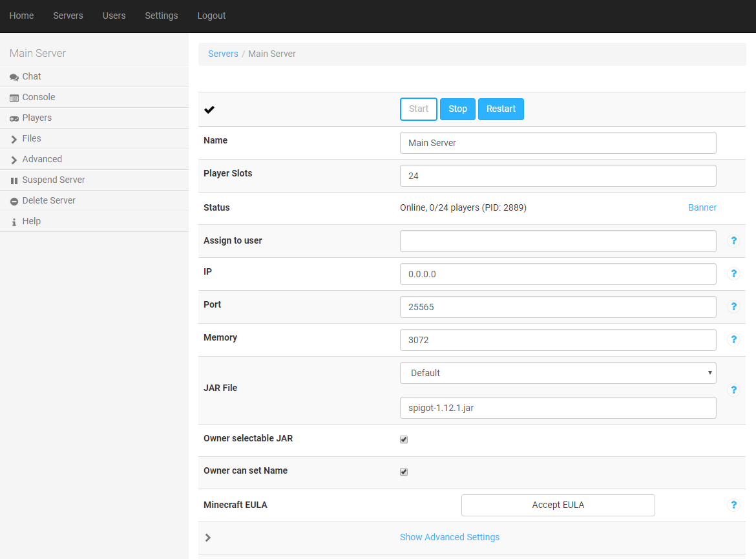The image size is (756, 559).
Task: Open the help tooltip beside Port
Action: click(733, 307)
